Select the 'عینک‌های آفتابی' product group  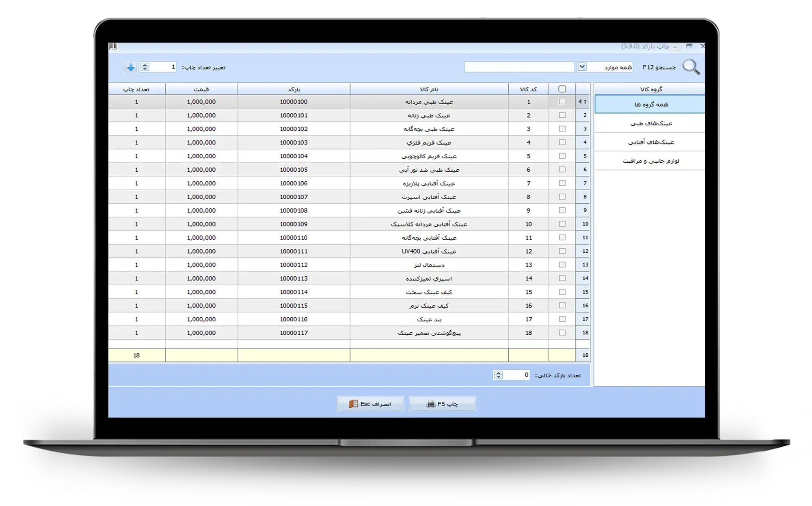pyautogui.click(x=651, y=142)
